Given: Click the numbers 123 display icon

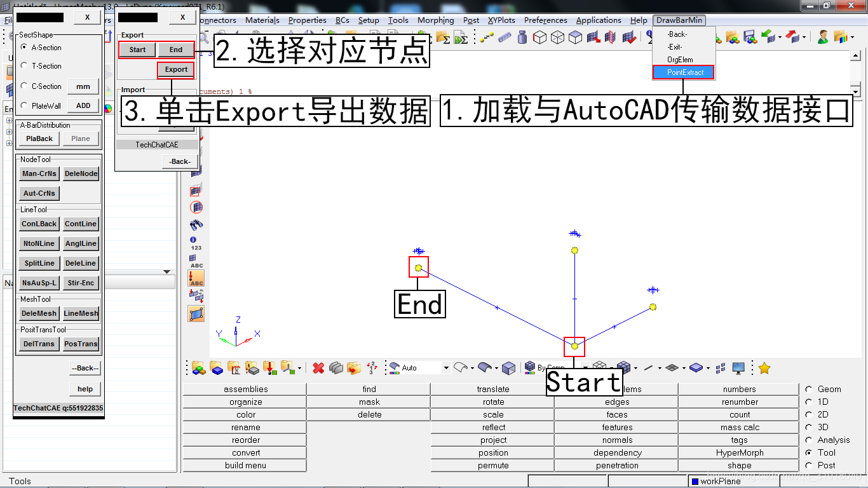Looking at the screenshot, I should [196, 244].
